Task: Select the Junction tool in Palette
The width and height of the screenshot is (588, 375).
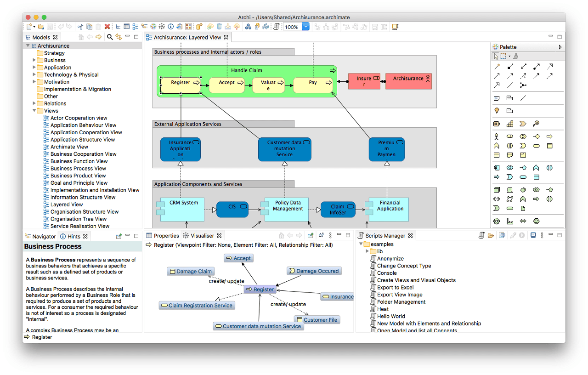Action: (x=523, y=85)
